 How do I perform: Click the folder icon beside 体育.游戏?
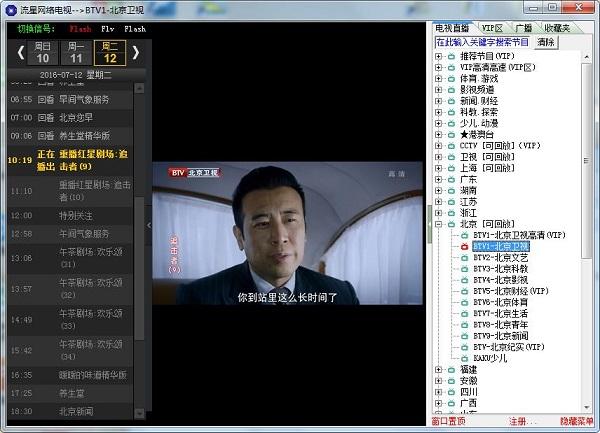tap(452, 79)
